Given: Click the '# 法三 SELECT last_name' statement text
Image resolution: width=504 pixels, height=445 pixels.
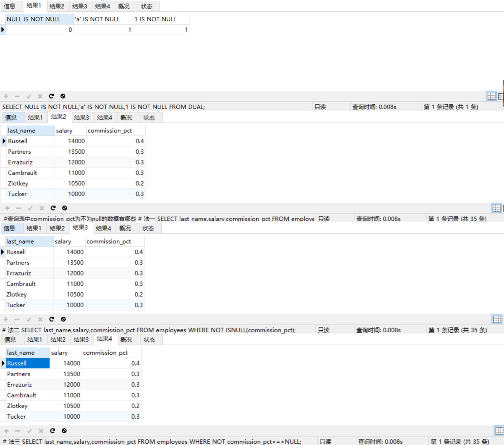Looking at the screenshot, I should (x=152, y=442).
